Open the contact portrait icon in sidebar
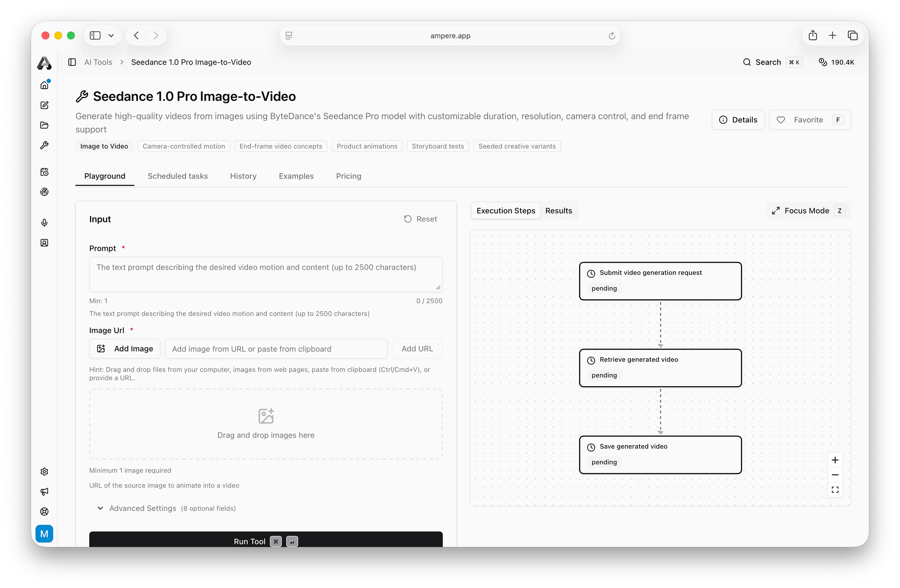The image size is (900, 588). point(44,243)
